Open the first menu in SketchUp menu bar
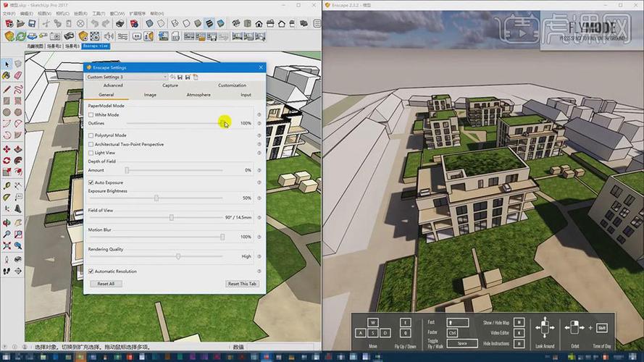644x362 pixels. [x=9, y=14]
